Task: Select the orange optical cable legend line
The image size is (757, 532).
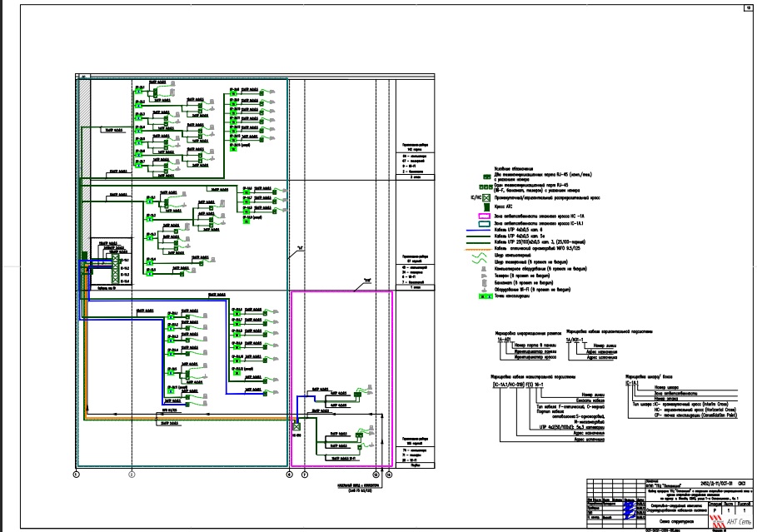Action: tap(479, 249)
